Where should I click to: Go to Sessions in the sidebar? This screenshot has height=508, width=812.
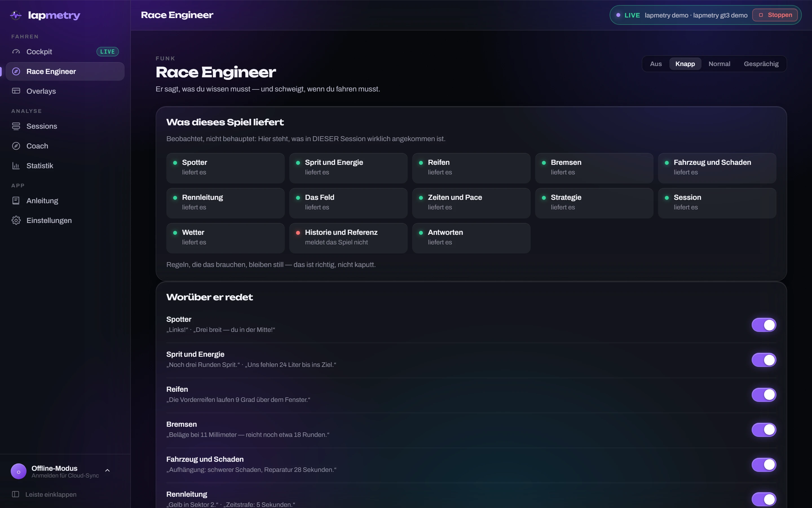pyautogui.click(x=65, y=126)
